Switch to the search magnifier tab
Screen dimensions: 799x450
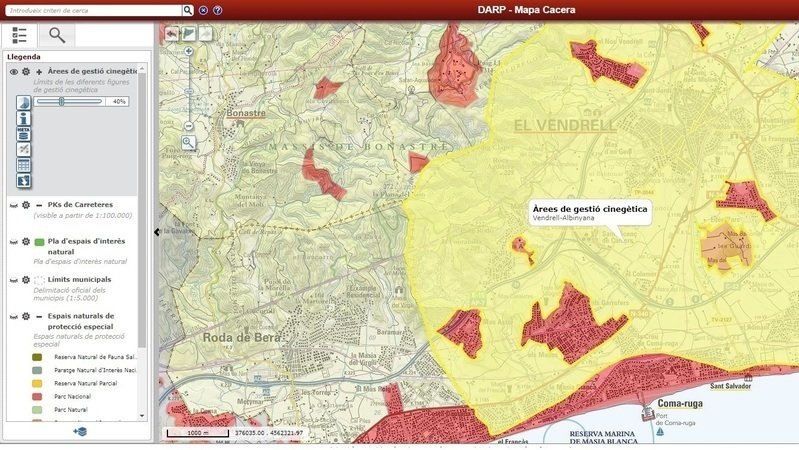click(x=57, y=35)
